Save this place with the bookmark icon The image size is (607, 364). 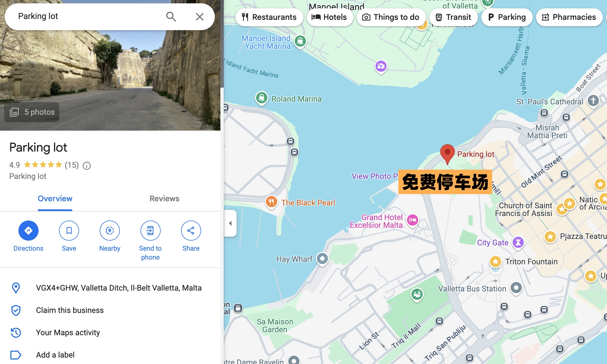point(69,231)
